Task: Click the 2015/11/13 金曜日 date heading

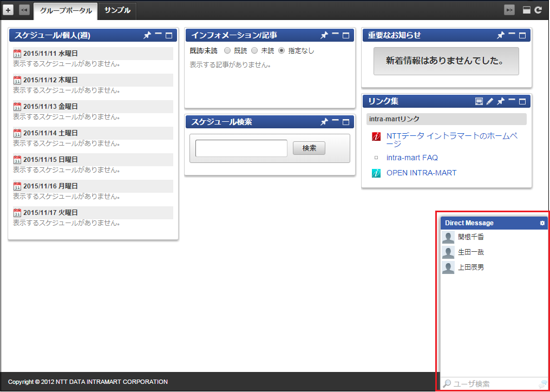Action: tap(93, 107)
